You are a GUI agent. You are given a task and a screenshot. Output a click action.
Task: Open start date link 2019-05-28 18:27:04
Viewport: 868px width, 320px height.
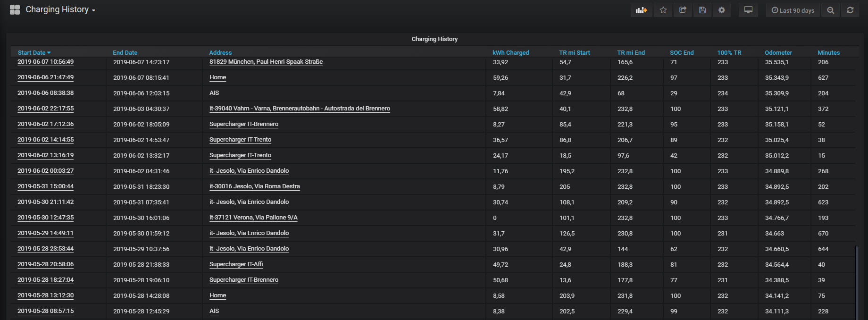(46, 280)
